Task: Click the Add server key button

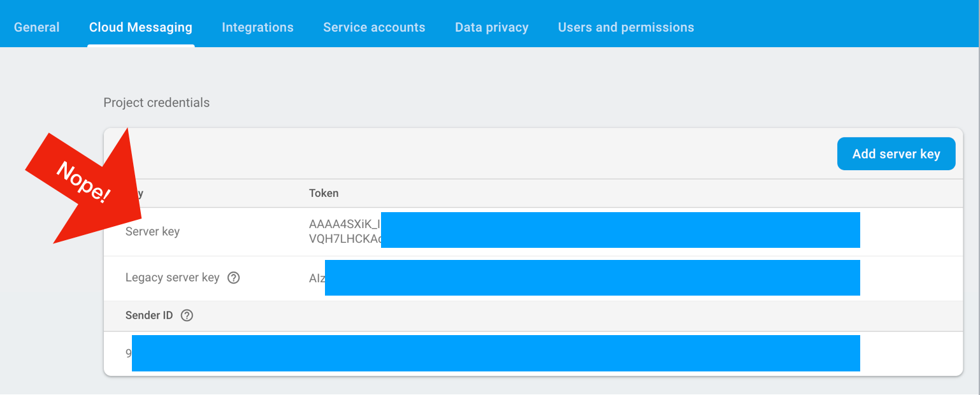Action: point(896,154)
